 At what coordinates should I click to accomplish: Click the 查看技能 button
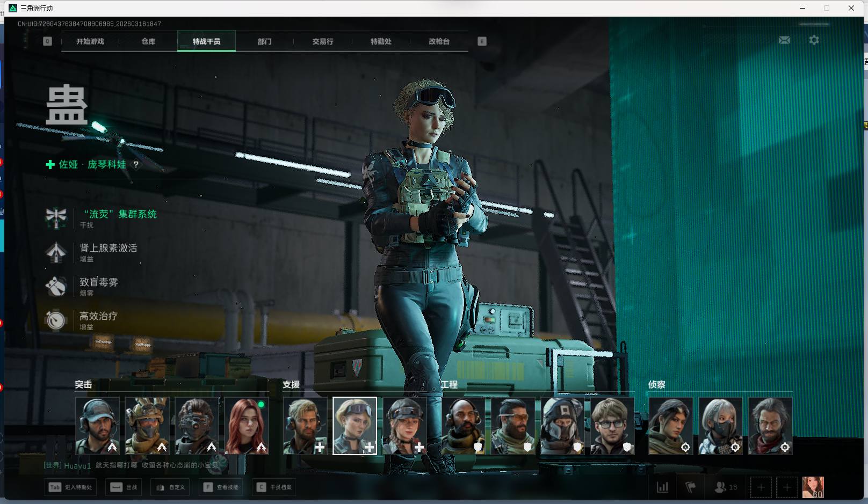coord(221,487)
